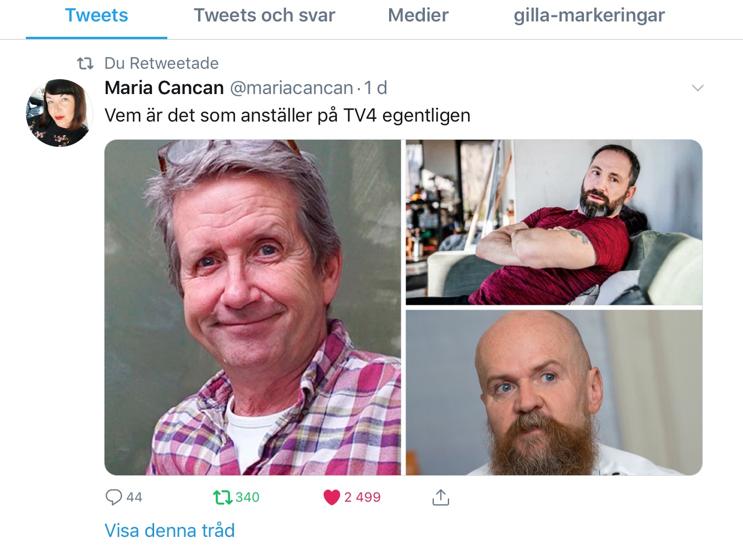Image resolution: width=743 pixels, height=560 pixels.
Task: Open the photo of the man in plaid shirt
Action: point(253,308)
